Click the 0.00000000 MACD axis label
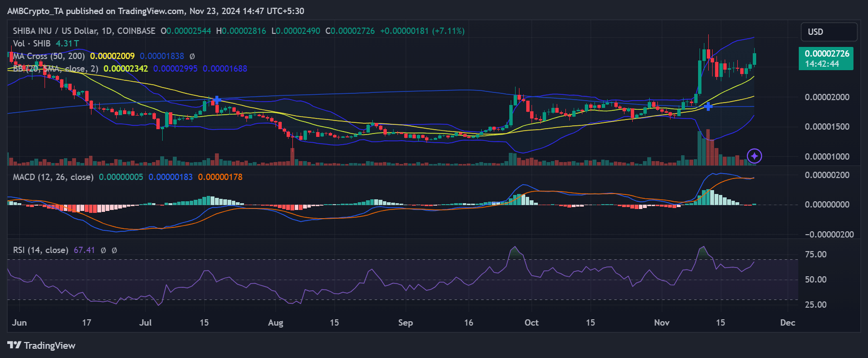Viewport: 868px width, 358px height. pyautogui.click(x=827, y=205)
